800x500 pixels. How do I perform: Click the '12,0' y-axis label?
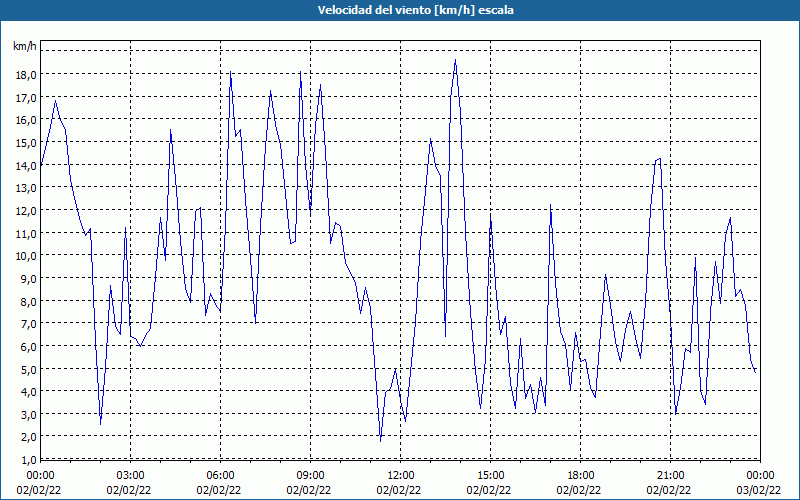pyautogui.click(x=27, y=211)
